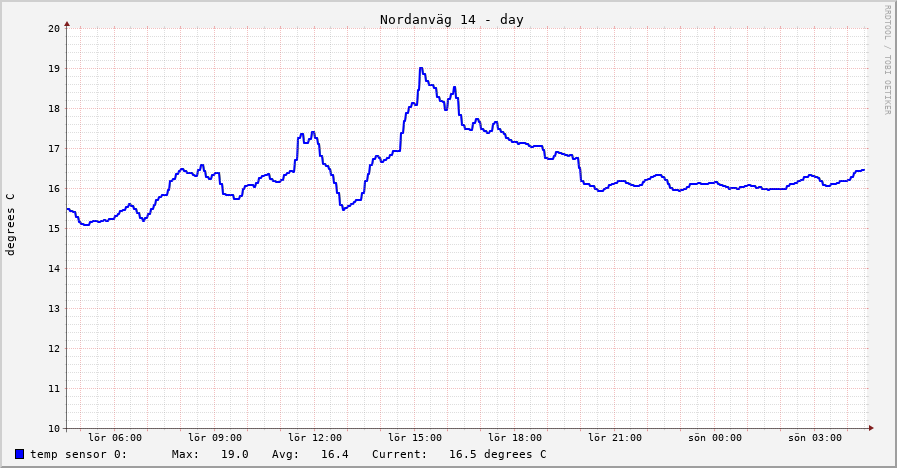Click the 'Current:' label in legend

click(x=399, y=454)
